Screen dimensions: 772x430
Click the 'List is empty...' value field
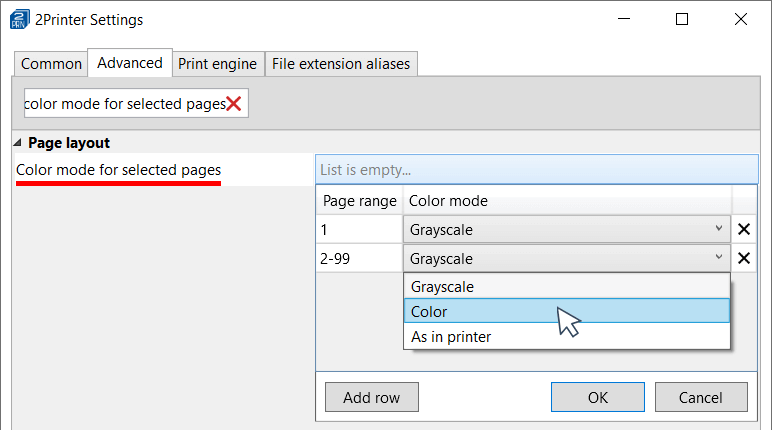tap(536, 170)
